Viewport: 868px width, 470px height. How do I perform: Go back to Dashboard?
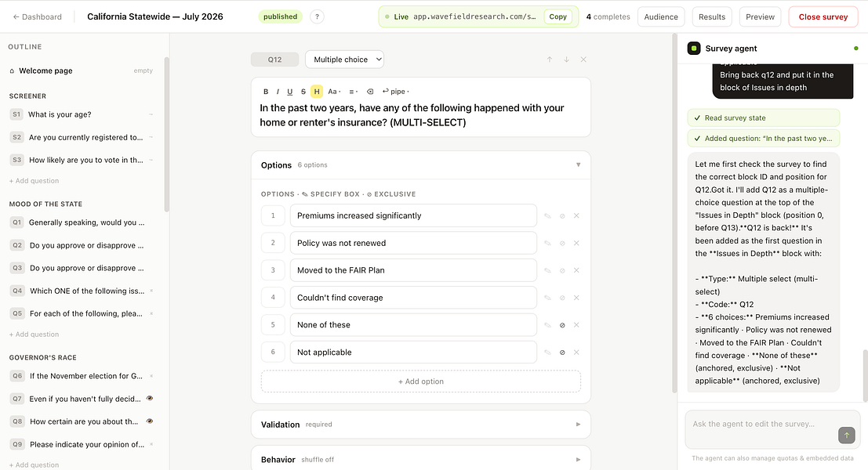point(37,16)
